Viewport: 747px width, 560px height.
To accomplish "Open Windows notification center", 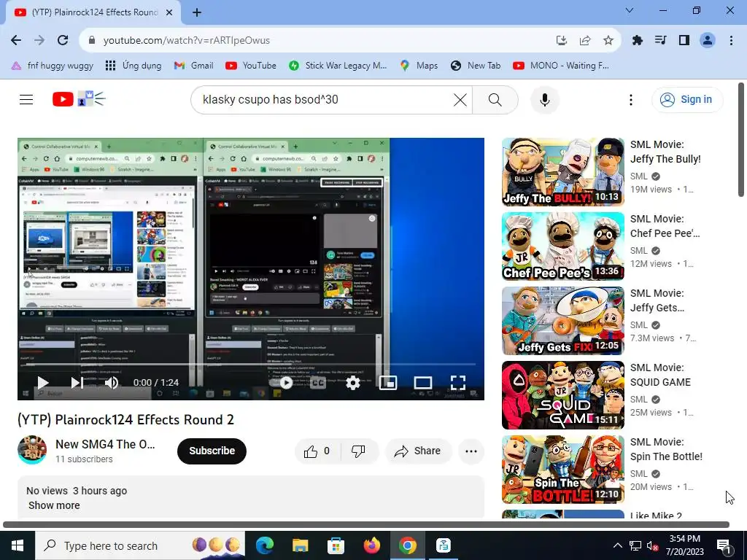I will click(x=724, y=546).
